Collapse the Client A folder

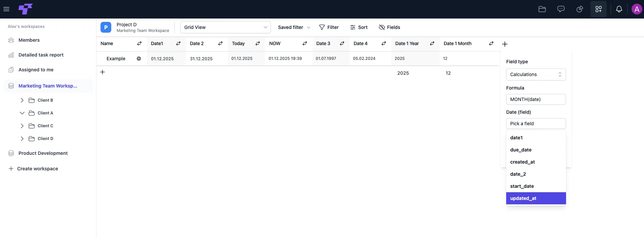pyautogui.click(x=22, y=113)
